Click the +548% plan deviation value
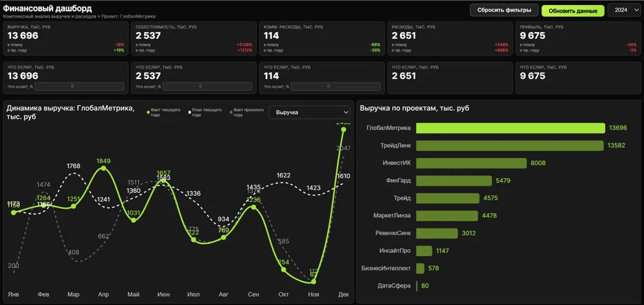The height and width of the screenshot is (305, 644). [x=502, y=44]
